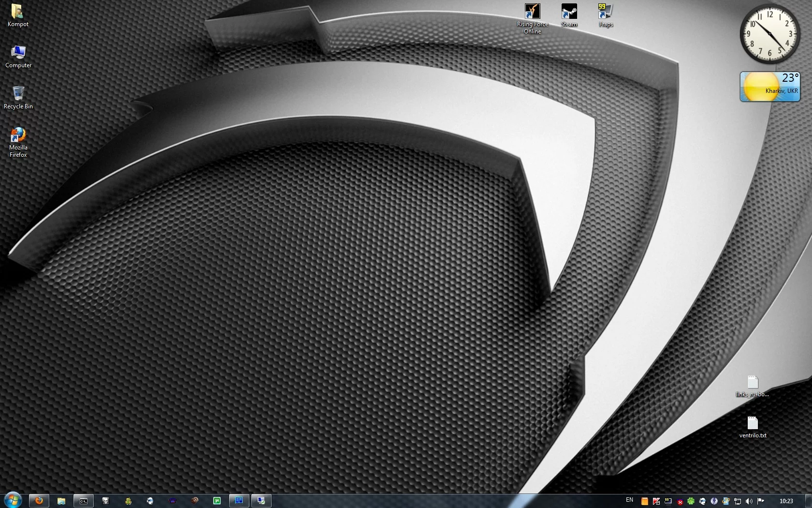Click the taskbar clock showing 10:23
The height and width of the screenshot is (508, 812).
coord(786,501)
